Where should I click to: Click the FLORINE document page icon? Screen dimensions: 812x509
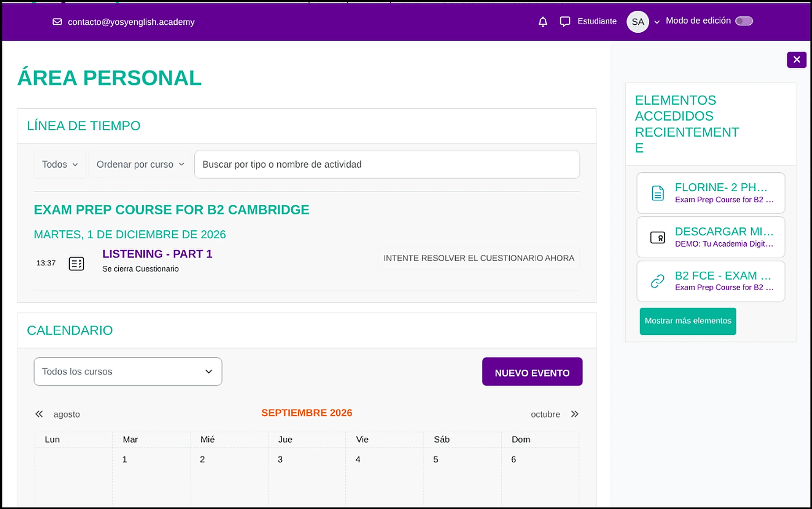[658, 193]
